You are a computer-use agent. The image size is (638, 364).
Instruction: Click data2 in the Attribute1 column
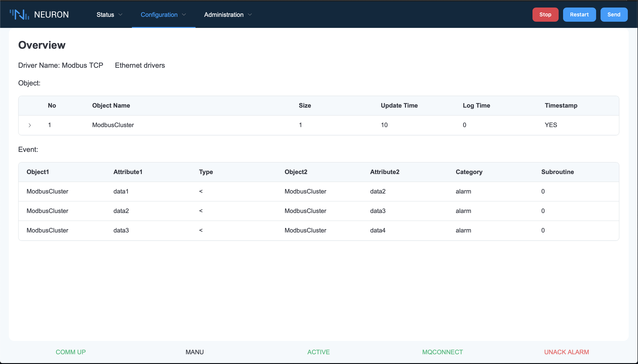(x=121, y=211)
